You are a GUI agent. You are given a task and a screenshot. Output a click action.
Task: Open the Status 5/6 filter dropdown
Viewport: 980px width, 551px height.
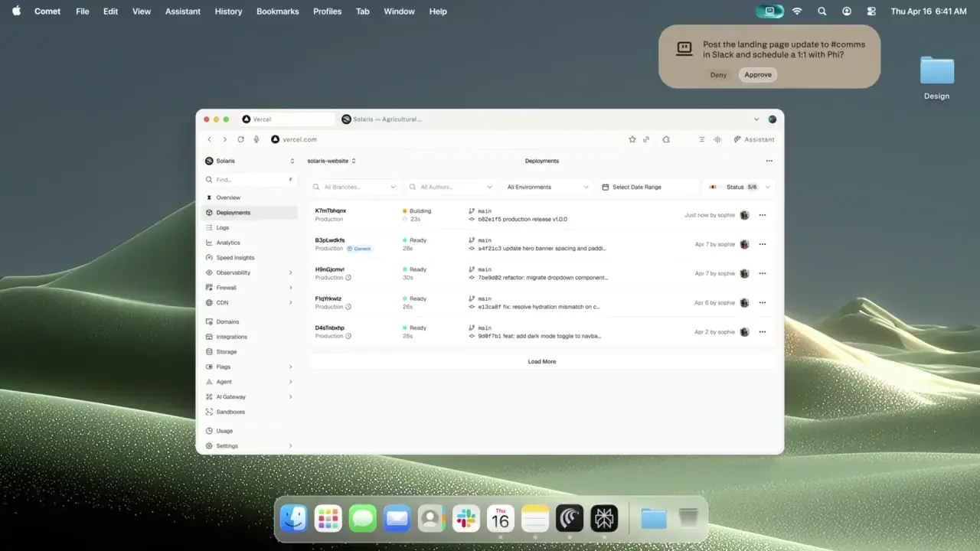(x=739, y=187)
